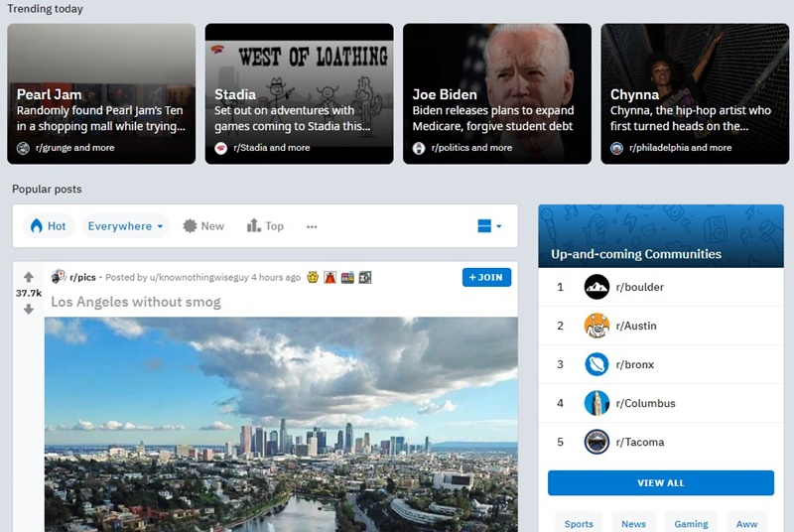Downvote the Los Angeles without smog post

point(28,310)
